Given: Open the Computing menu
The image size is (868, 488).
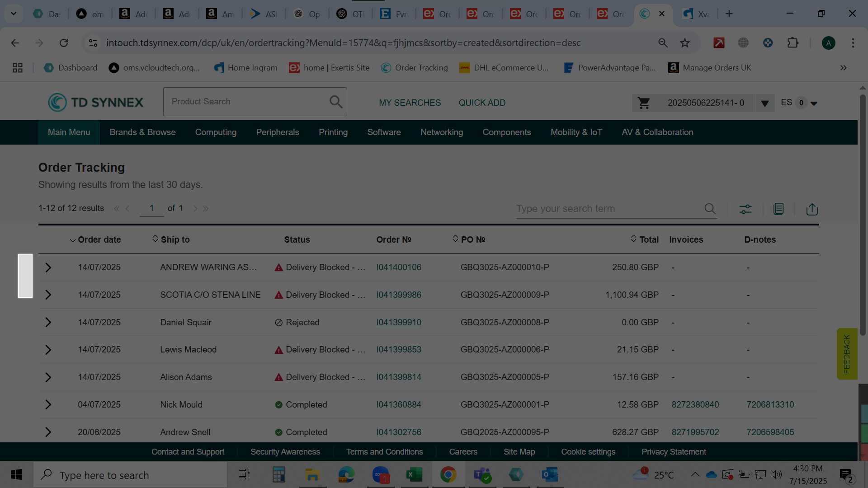Looking at the screenshot, I should 216,132.
